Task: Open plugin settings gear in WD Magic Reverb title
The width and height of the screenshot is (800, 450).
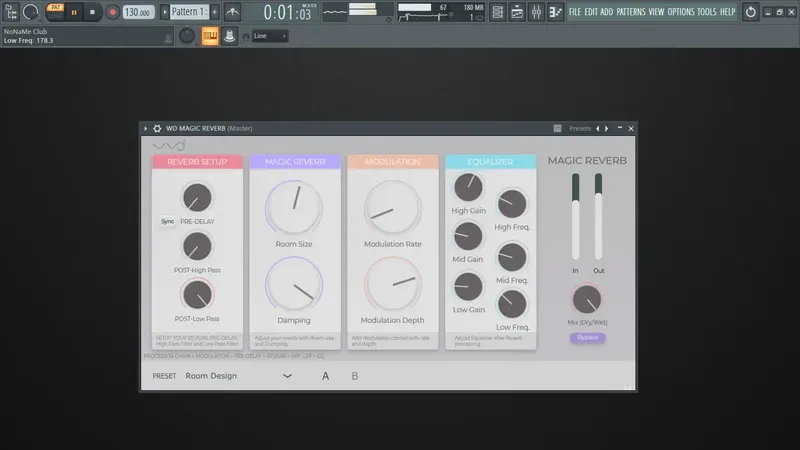Action: (157, 129)
